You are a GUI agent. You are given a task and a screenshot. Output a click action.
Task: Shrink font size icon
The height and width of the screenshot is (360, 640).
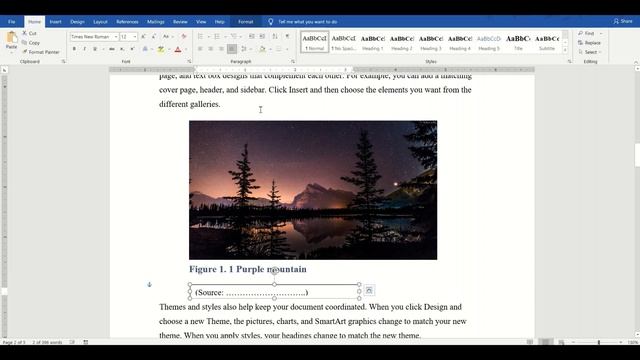click(153, 37)
